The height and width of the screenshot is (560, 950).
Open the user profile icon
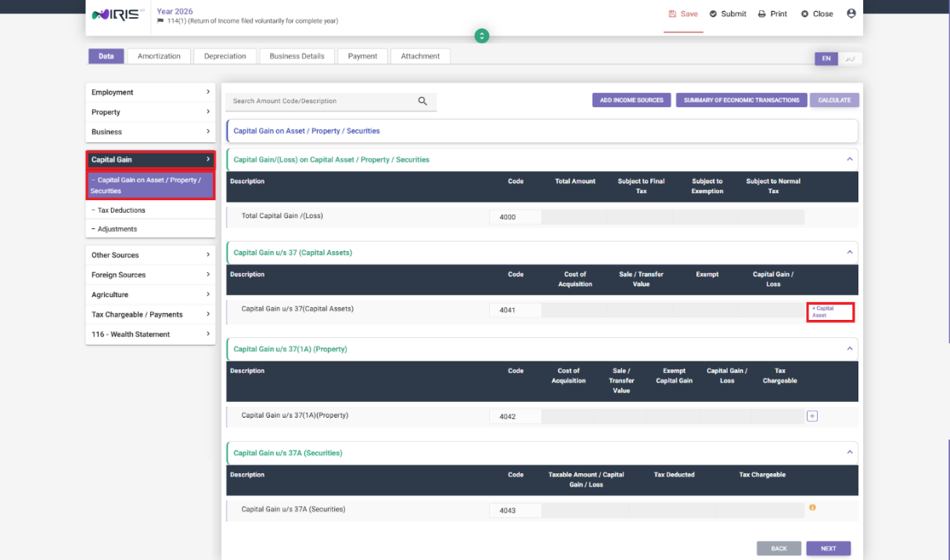tap(851, 13)
